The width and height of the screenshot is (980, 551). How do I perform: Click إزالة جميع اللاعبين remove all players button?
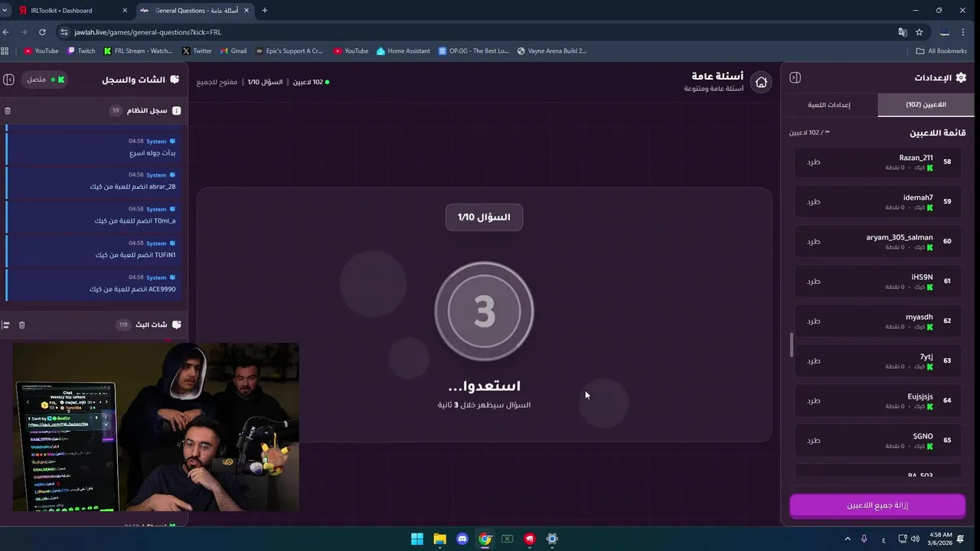[877, 506]
